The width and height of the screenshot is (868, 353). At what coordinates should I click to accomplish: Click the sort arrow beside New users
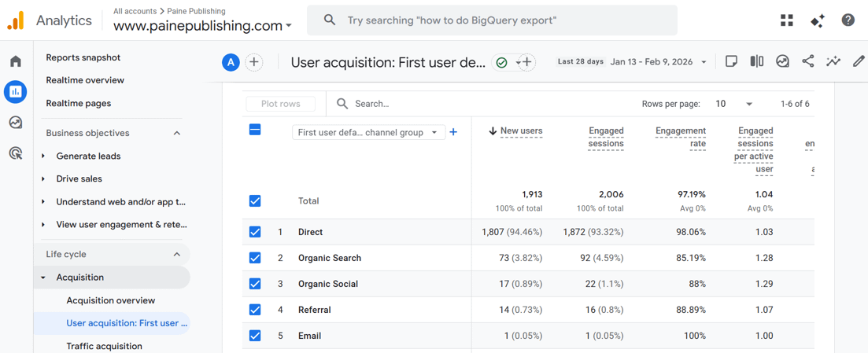coord(493,131)
